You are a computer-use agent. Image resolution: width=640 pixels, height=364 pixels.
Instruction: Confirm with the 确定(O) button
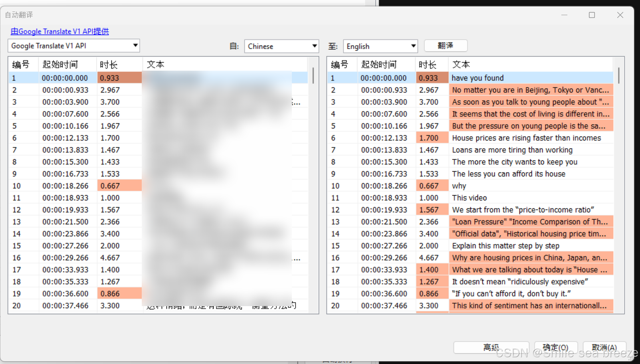tap(556, 347)
